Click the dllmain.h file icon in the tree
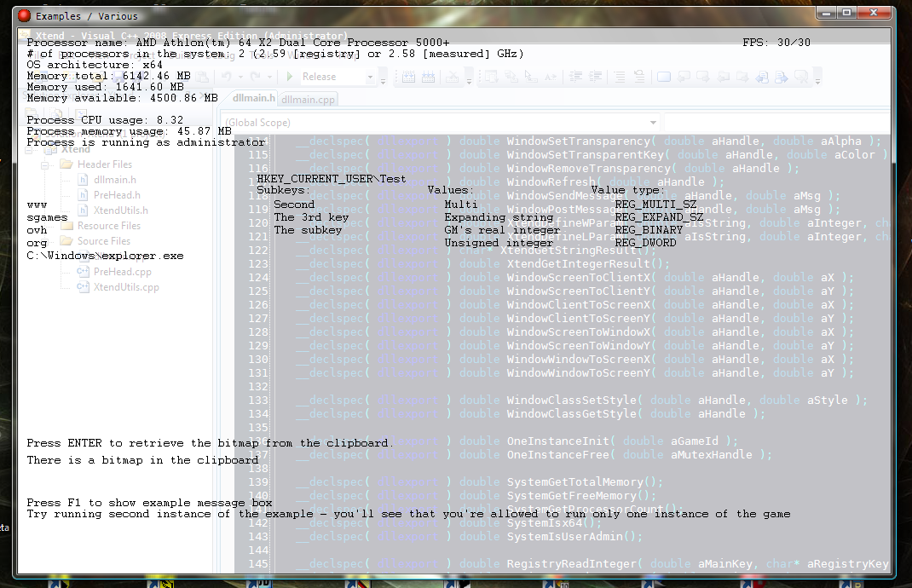This screenshot has width=912, height=588. [83, 180]
